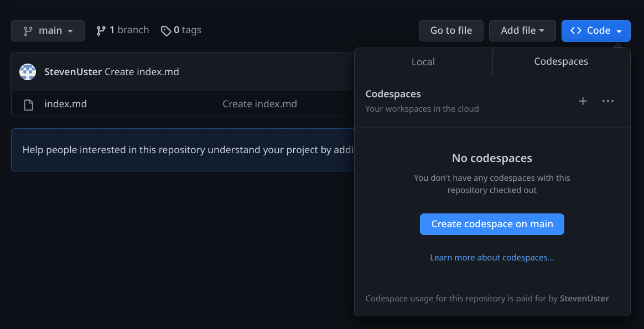Click the Go to file button

(x=451, y=31)
